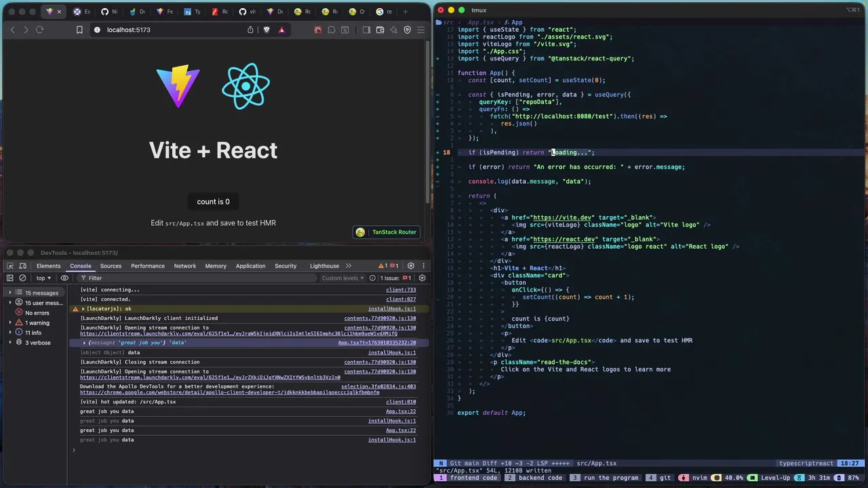Open Apollo DevTools chrome webstore link

coord(229,392)
